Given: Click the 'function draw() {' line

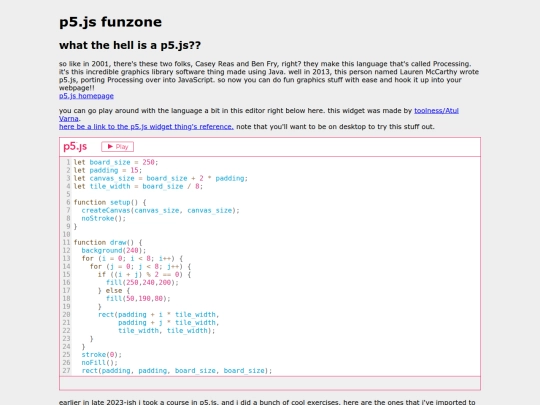Looking at the screenshot, I should point(108,242).
